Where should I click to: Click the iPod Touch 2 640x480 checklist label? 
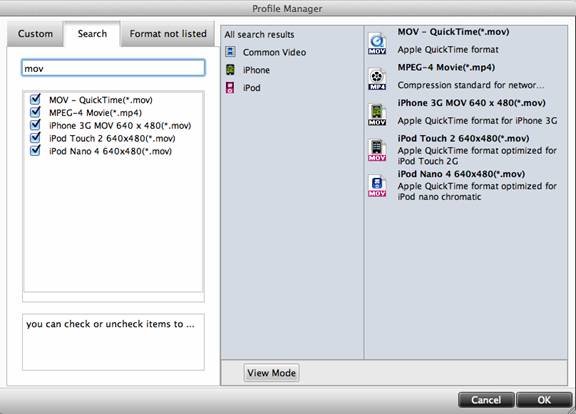coord(112,138)
